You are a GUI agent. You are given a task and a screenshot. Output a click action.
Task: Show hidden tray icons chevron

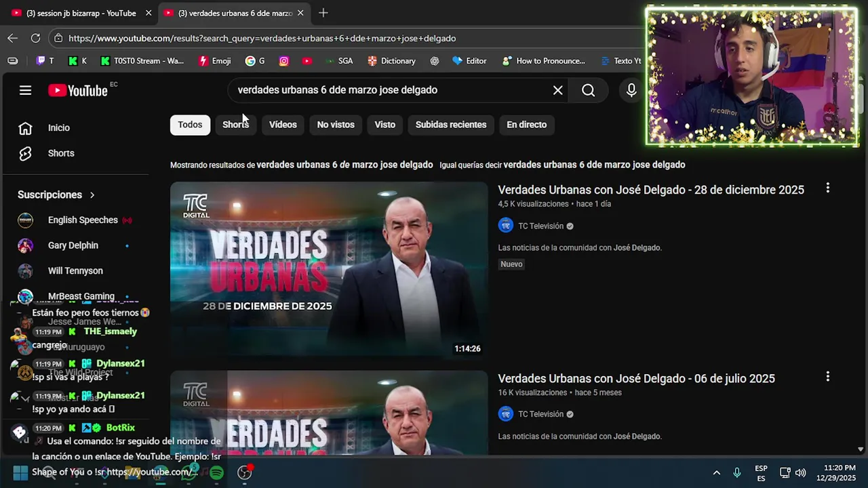coord(716,472)
